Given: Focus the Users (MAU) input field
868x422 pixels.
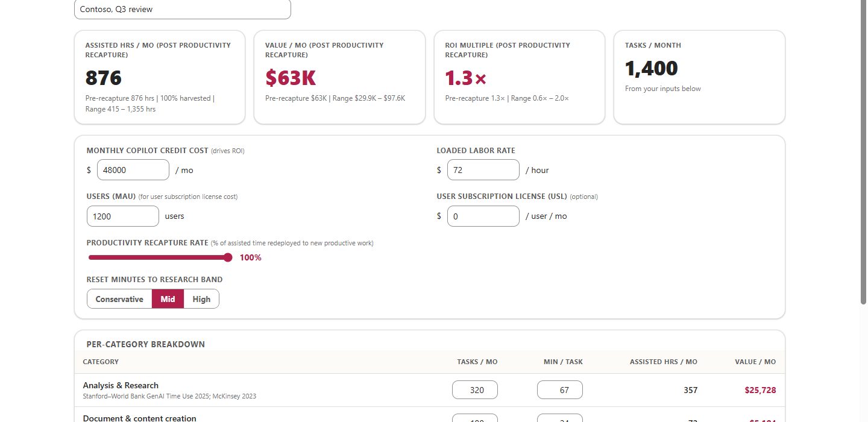Looking at the screenshot, I should click(123, 216).
